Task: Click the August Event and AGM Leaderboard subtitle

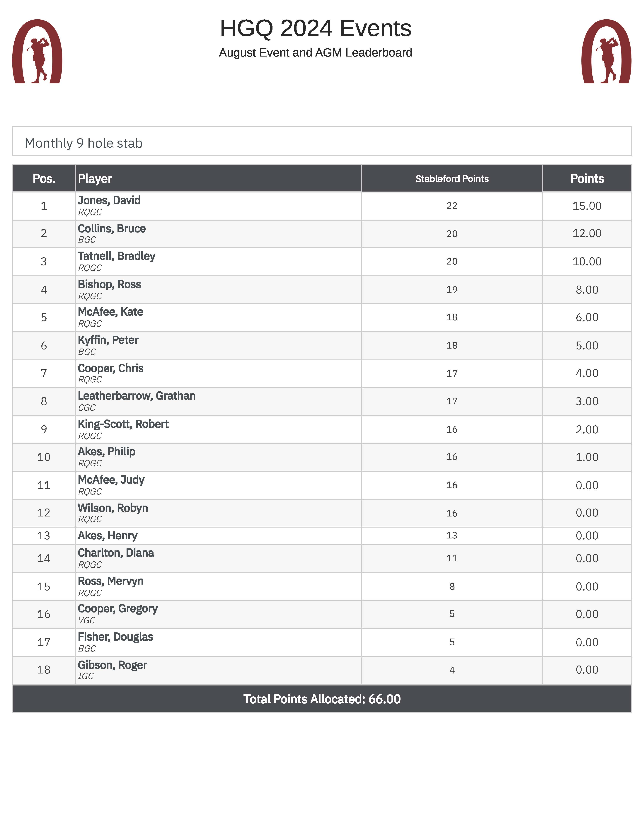Action: pos(316,52)
